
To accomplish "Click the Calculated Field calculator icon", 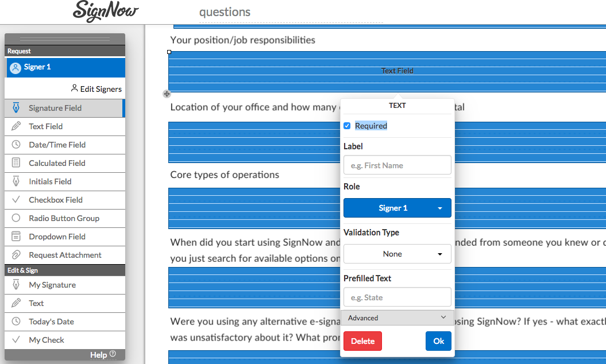I will tap(16, 163).
